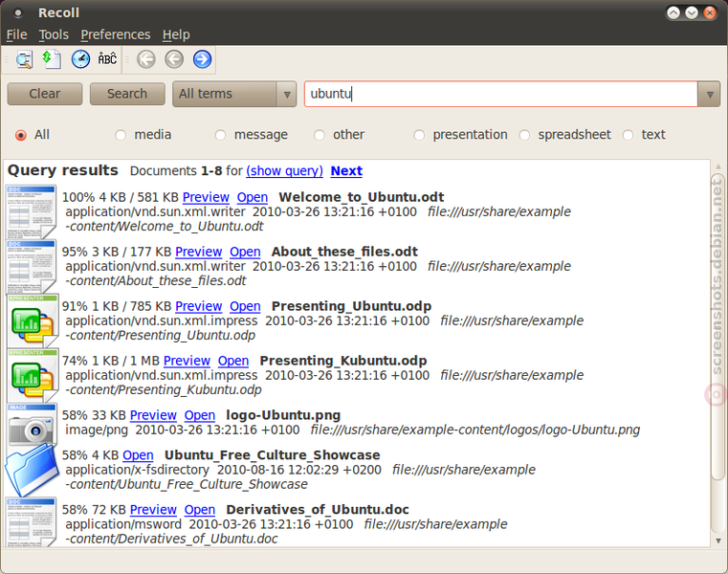Click into the ubuntu search text field
Image resolution: width=728 pixels, height=574 pixels.
click(x=500, y=94)
